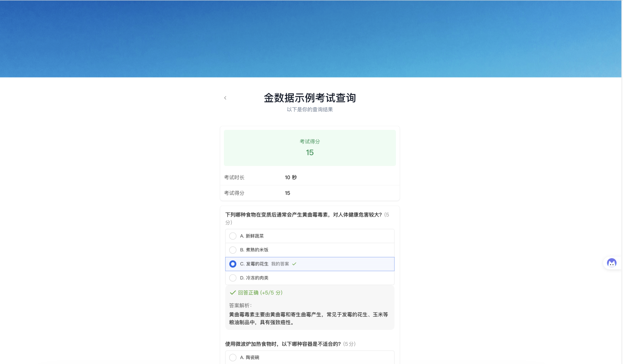Click the 考试得分 row value below 考试时长

(287, 193)
